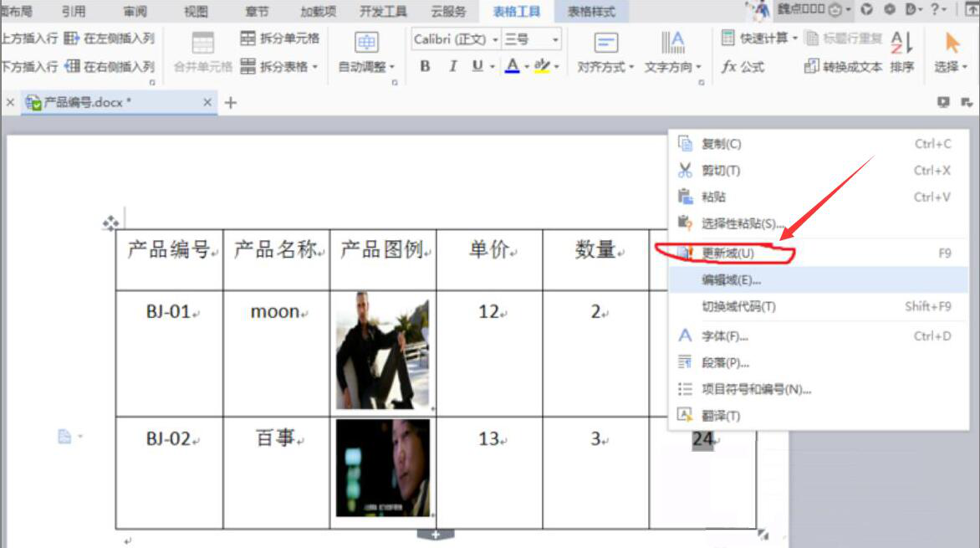
Task: Click the cell containing moon
Action: click(276, 353)
